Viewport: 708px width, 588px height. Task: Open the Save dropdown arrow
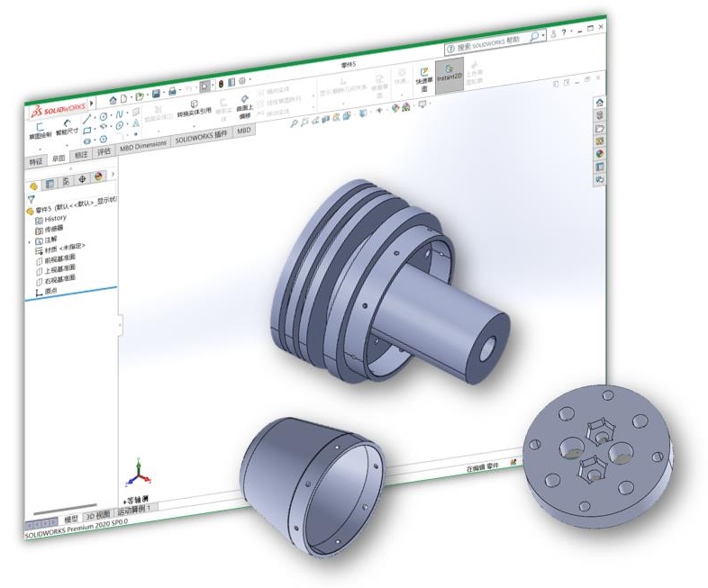tap(163, 93)
